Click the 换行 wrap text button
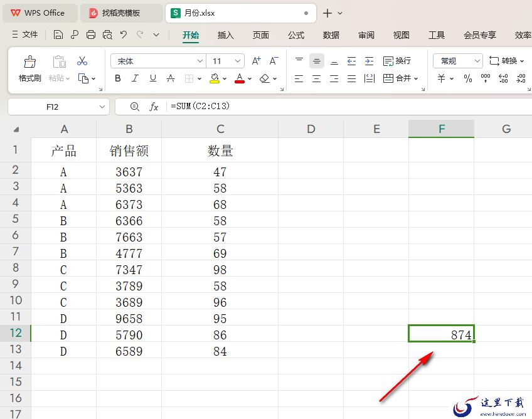532x419 pixels. click(397, 61)
